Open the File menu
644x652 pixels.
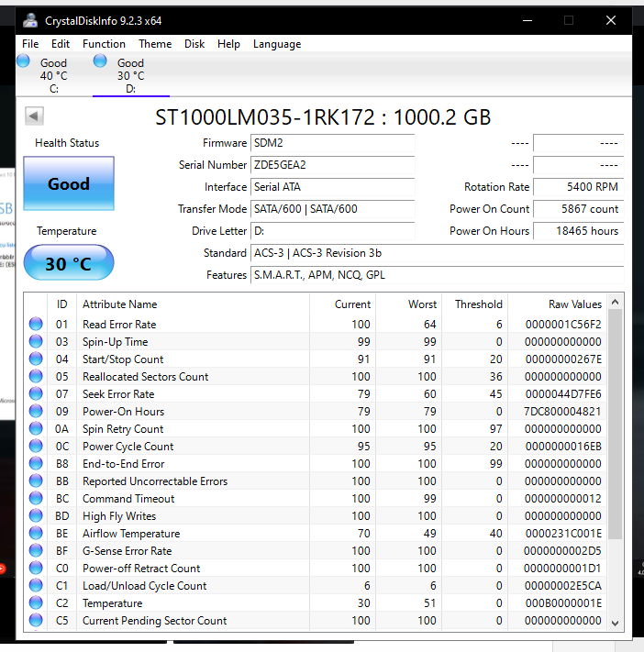30,44
